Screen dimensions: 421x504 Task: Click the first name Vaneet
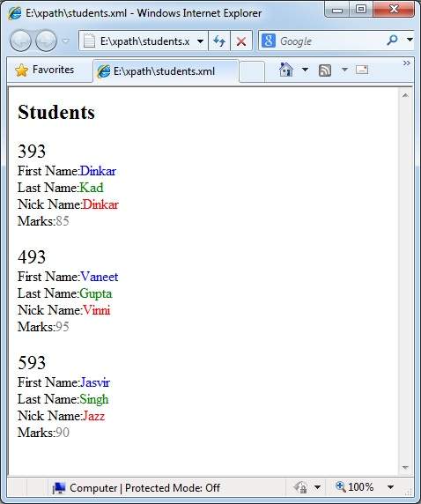(100, 277)
